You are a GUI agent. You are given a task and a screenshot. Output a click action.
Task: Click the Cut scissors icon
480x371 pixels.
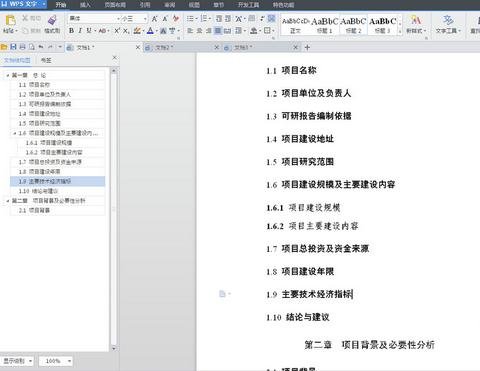tap(25, 18)
